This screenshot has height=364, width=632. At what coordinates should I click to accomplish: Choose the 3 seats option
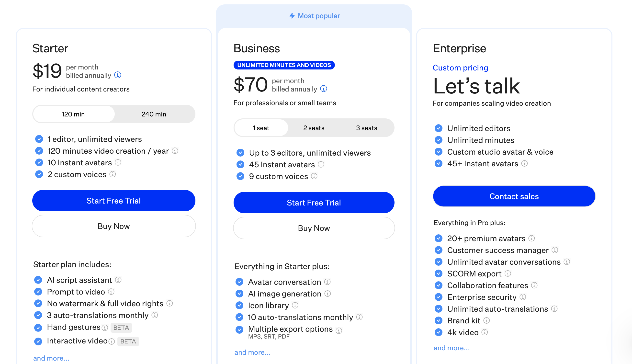[367, 128]
